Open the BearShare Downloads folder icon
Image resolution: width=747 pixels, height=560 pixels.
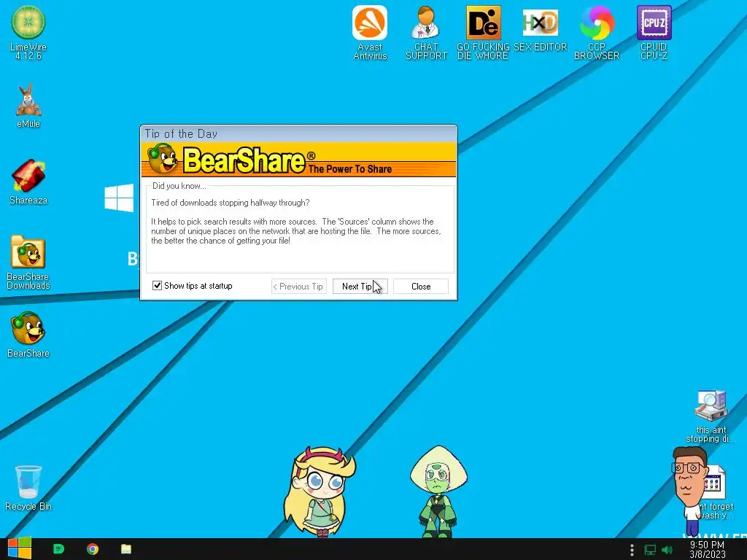28,262
